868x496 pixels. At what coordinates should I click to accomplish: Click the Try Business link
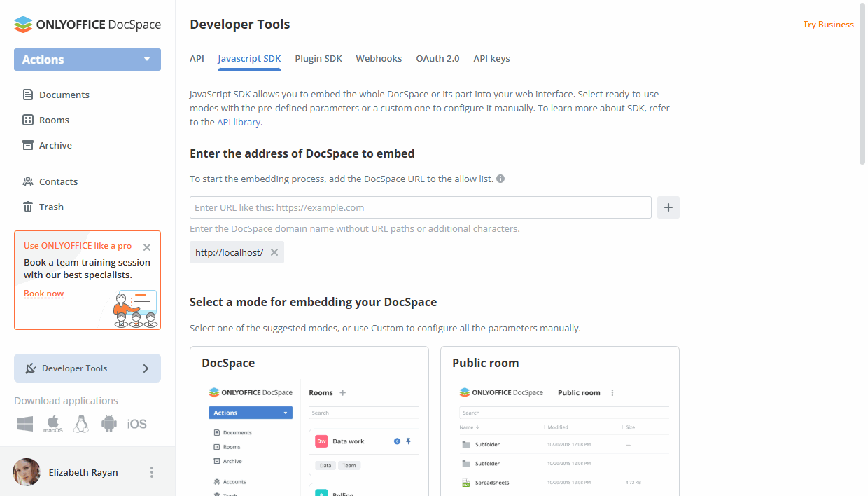tap(828, 25)
